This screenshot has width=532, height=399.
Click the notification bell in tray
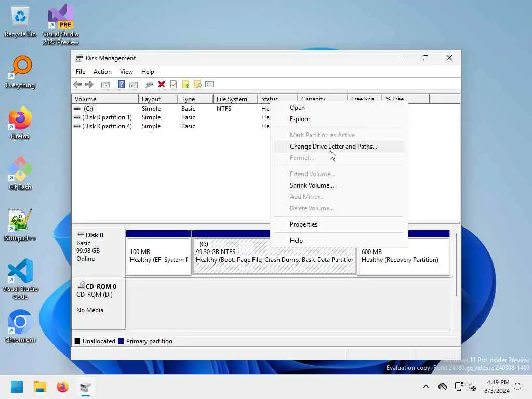point(517,387)
